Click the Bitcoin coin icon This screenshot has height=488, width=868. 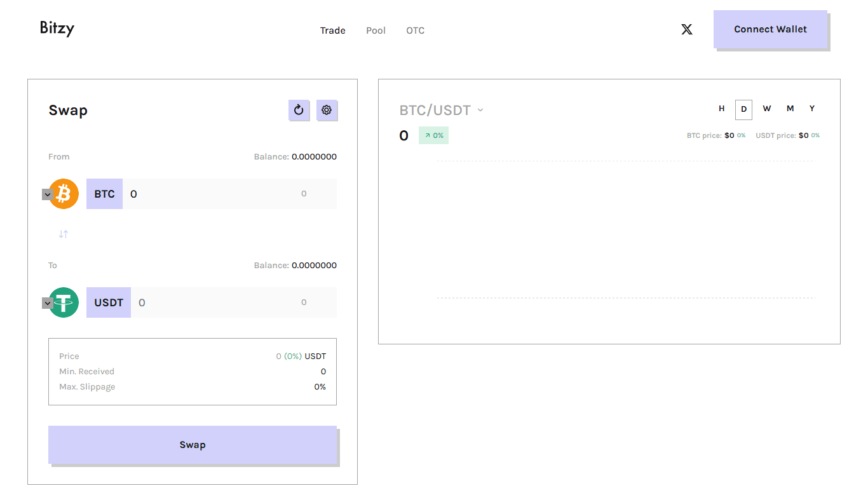pos(64,194)
